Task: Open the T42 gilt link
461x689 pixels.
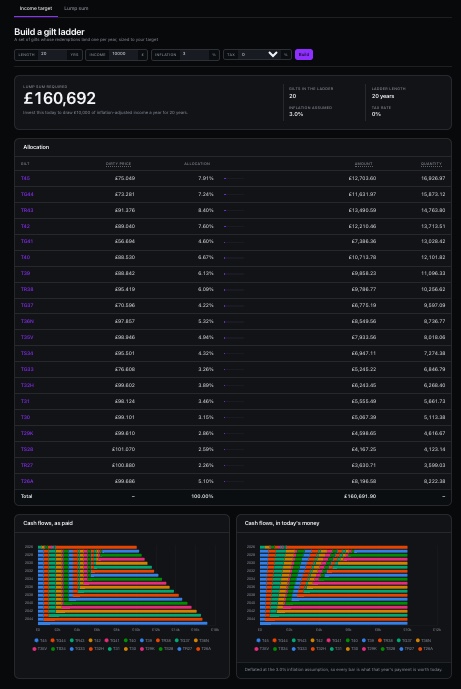Action: pos(25,226)
